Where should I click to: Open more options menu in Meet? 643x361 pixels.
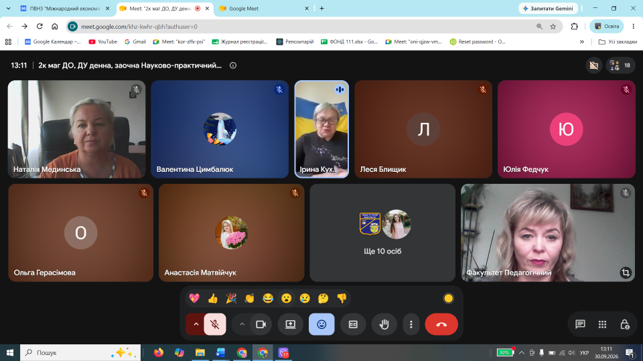411,324
